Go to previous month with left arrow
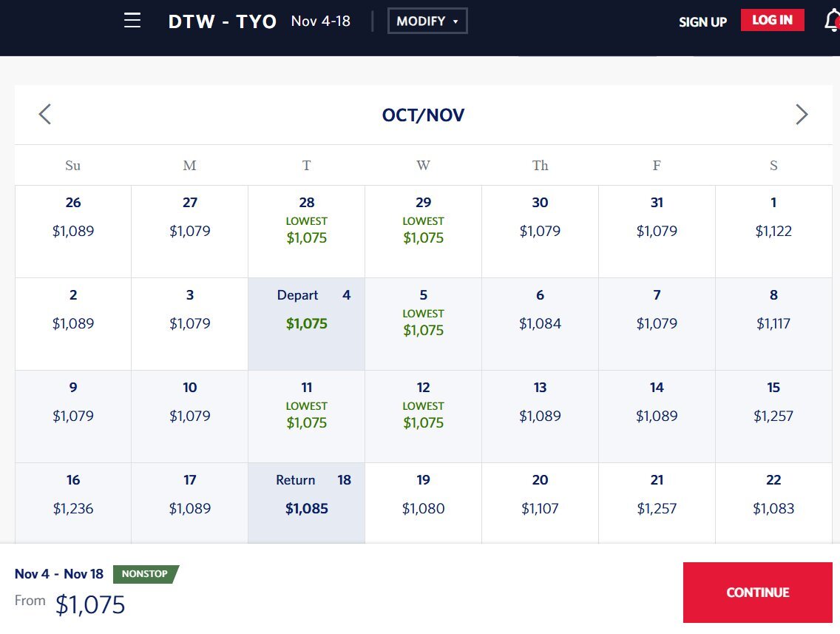840x634 pixels. click(45, 115)
